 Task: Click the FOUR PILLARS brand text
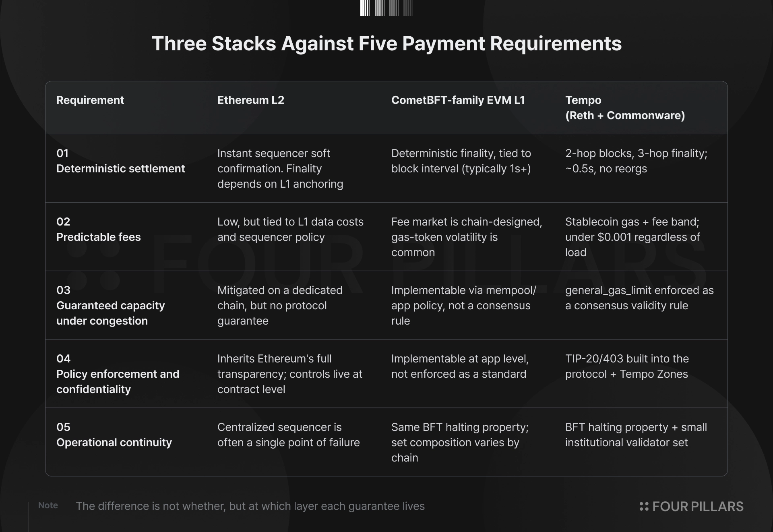coord(698,507)
